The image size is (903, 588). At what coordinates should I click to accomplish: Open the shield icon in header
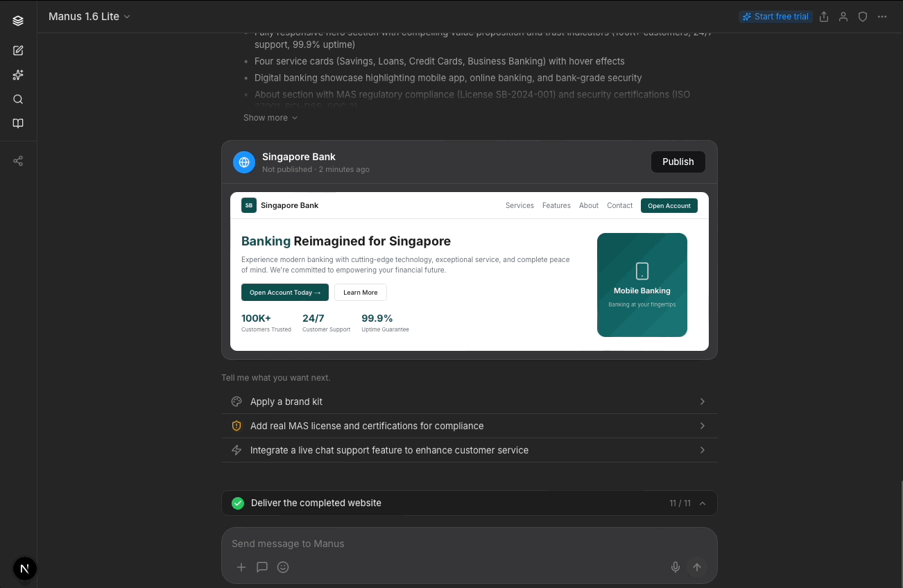point(863,17)
